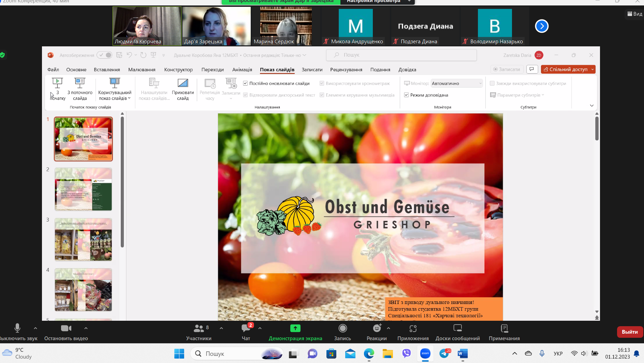The image size is (644, 363).
Task: Open Zoom view settings dropdown
Action: tap(377, 2)
